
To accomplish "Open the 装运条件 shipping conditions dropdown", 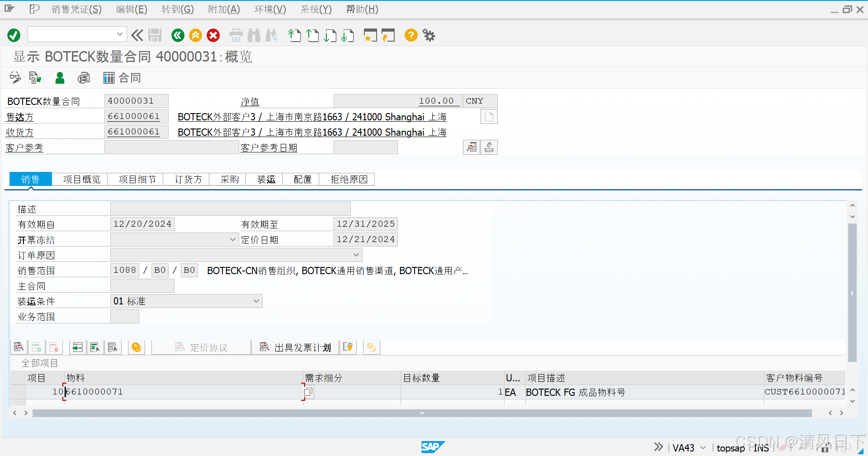I will click(256, 300).
